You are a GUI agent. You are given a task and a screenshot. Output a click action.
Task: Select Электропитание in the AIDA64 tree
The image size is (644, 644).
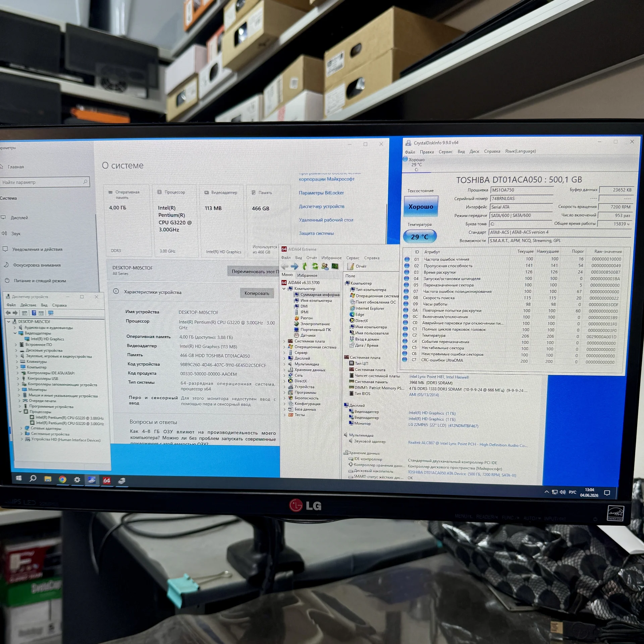tap(312, 324)
